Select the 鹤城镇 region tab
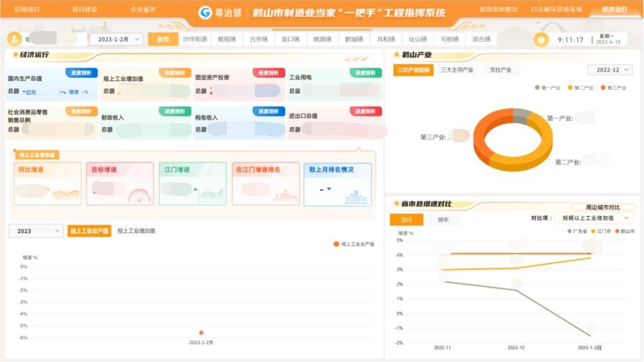Image resolution: width=644 pixels, height=362 pixels. point(354,39)
